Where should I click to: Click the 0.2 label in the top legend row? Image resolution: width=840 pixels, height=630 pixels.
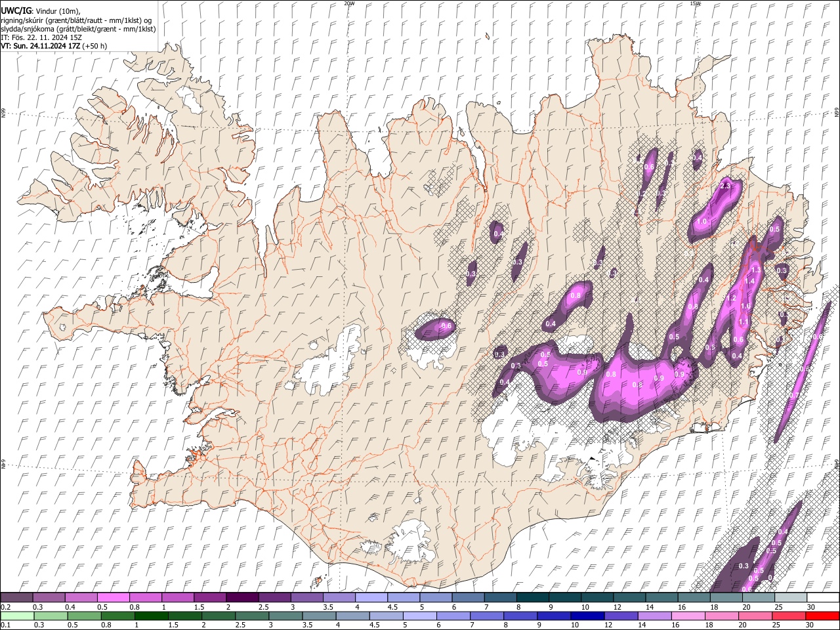click(5, 607)
